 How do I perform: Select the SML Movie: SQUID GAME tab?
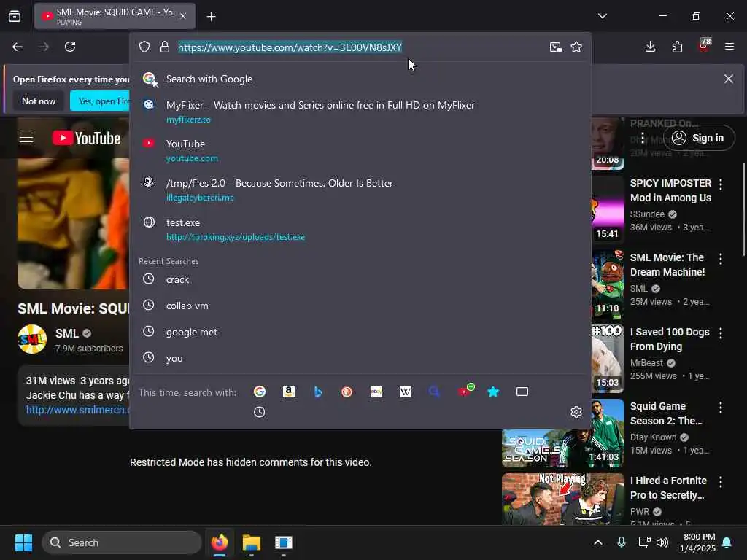[115, 16]
